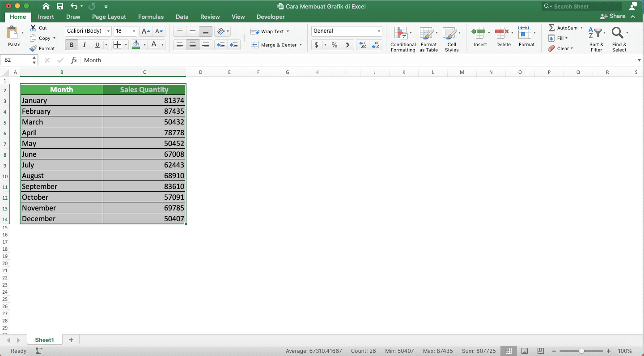Toggle Underline formatting
644x356 pixels.
pyautogui.click(x=97, y=45)
